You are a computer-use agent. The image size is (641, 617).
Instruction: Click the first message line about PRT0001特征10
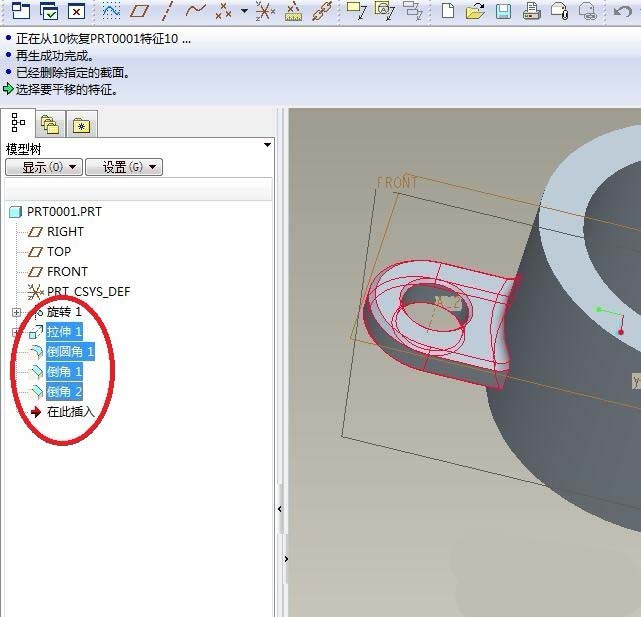[x=103, y=39]
